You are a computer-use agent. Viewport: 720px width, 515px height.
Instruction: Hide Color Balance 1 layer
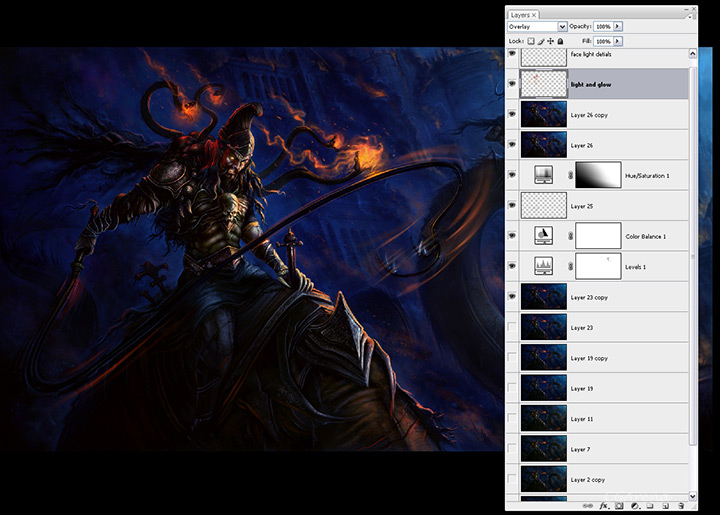click(x=512, y=236)
